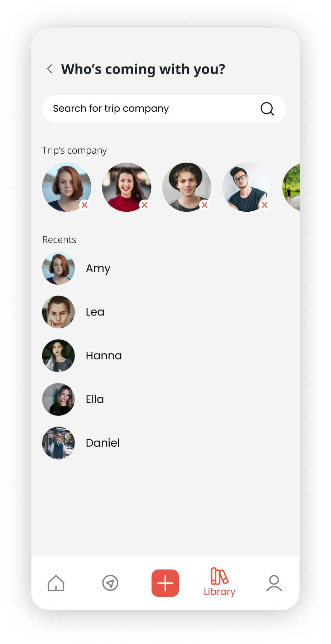
Task: Tap Hanna's profile photo thumbnail
Action: click(58, 356)
